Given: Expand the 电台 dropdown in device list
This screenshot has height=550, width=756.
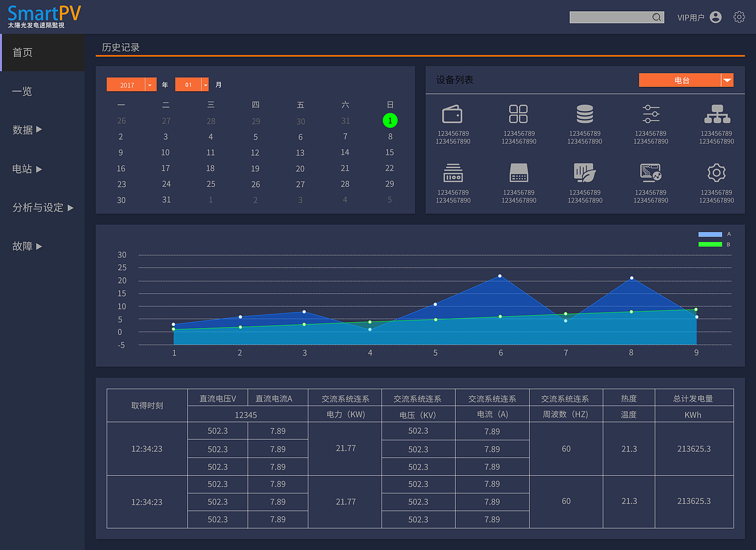Looking at the screenshot, I should point(727,80).
